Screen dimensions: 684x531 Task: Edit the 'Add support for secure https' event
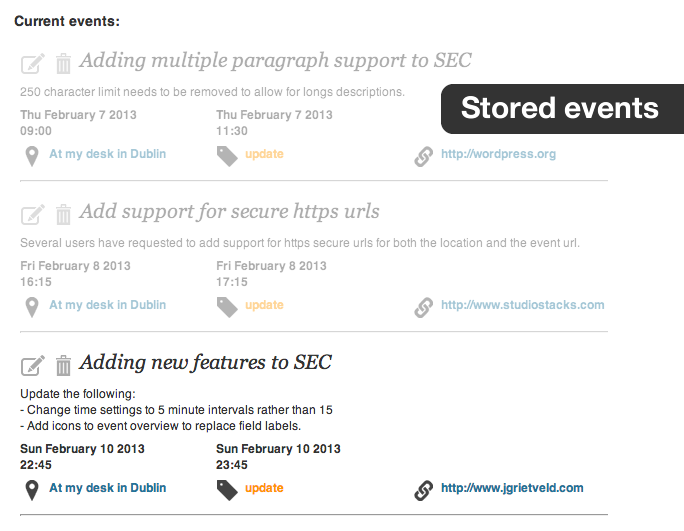[33, 215]
